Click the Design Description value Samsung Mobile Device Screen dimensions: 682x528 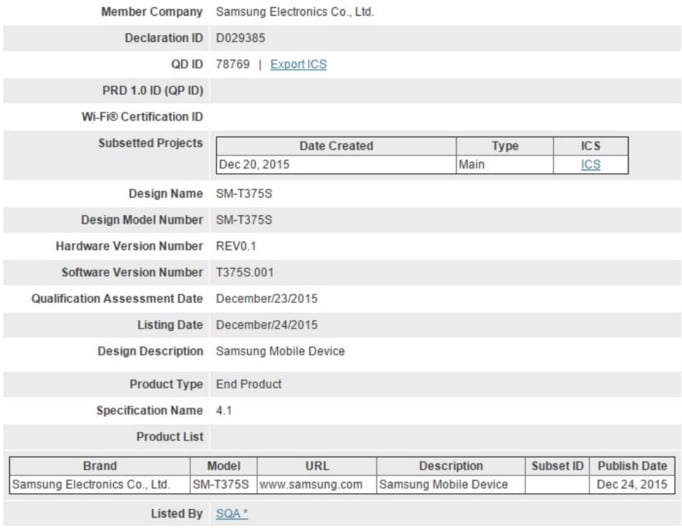tap(280, 351)
